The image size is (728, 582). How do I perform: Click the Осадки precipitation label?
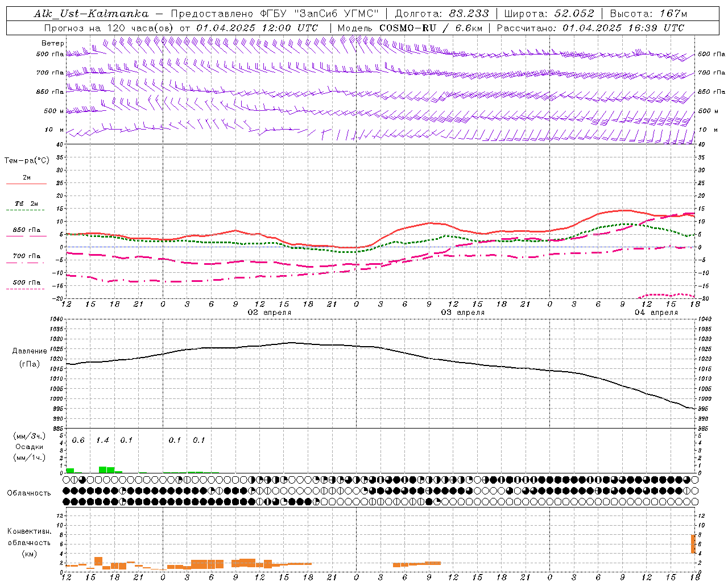30,447
